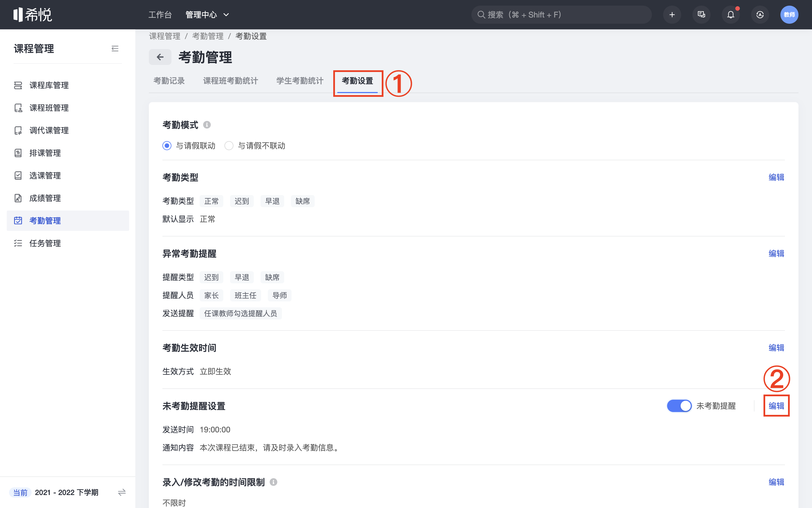
Task: Collapse the 课程管理 sidebar icon
Action: [115, 49]
